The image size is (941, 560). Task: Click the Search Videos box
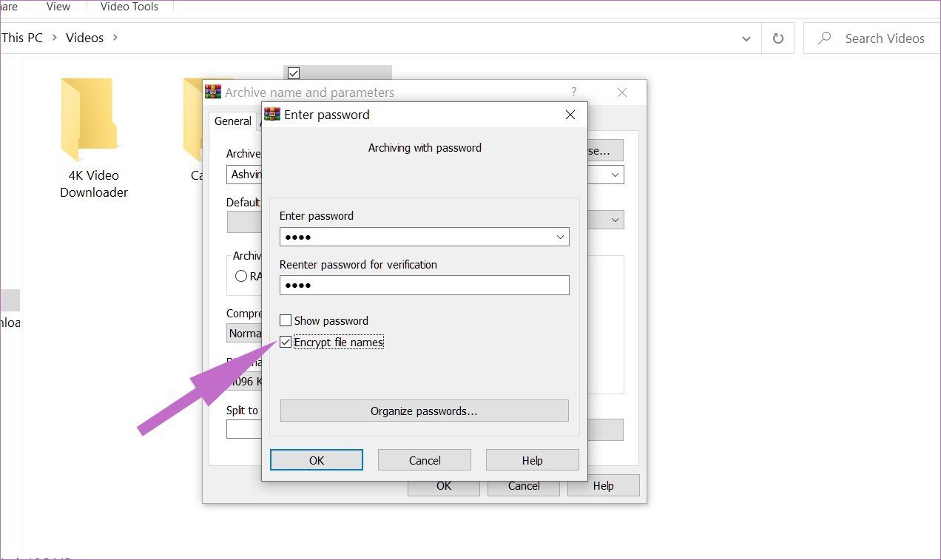coord(872,38)
